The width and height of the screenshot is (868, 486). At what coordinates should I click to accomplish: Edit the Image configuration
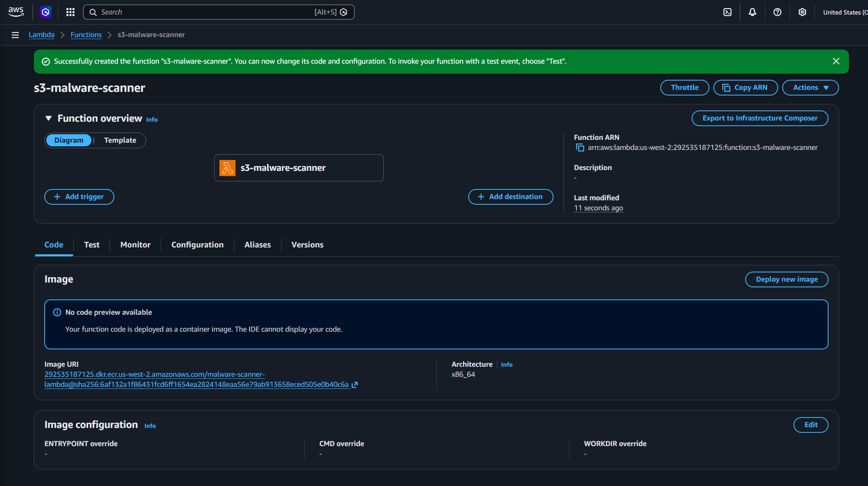click(x=811, y=425)
